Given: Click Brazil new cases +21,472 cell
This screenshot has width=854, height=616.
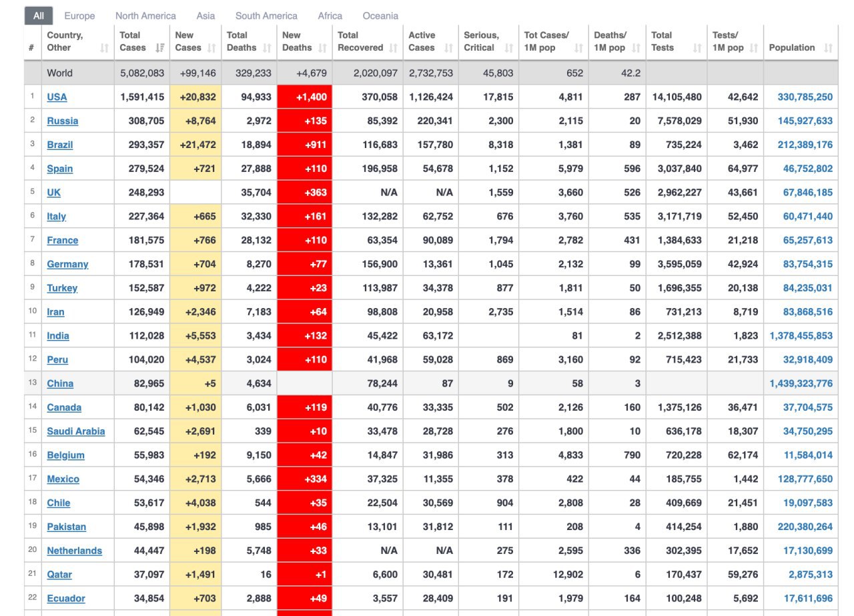Looking at the screenshot, I should coord(195,145).
